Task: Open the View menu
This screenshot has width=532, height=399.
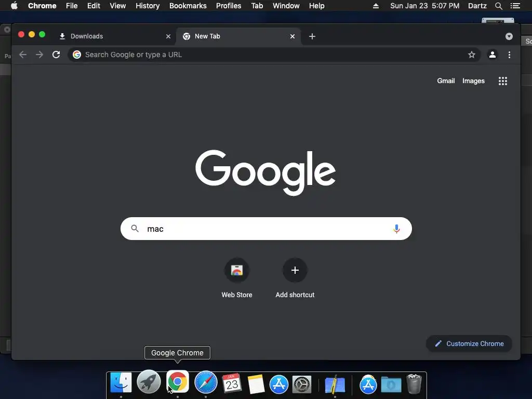Action: coord(118,6)
